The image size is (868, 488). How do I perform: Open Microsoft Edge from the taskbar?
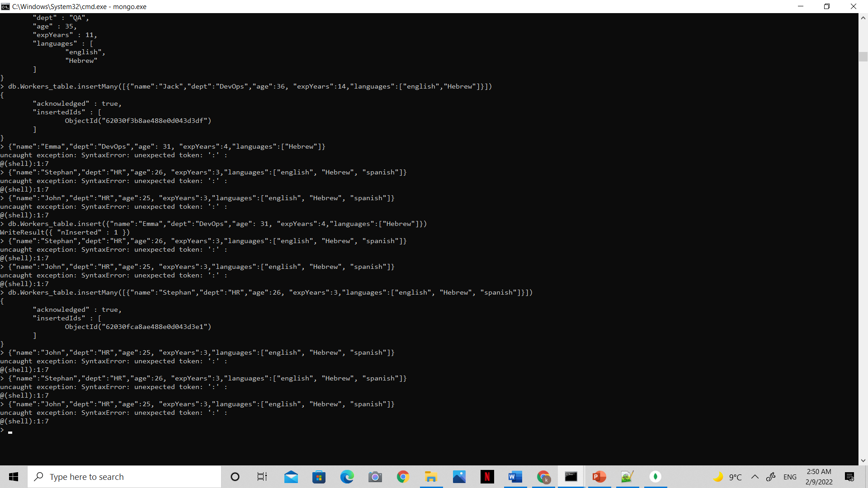(x=347, y=477)
